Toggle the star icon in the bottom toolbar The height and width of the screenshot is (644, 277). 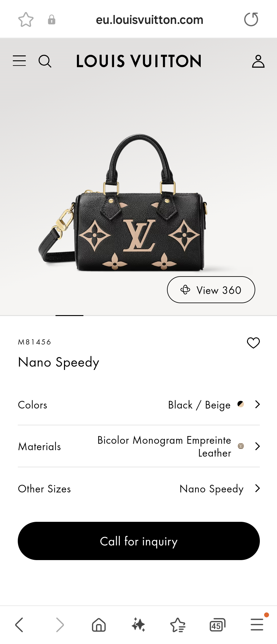point(178,625)
